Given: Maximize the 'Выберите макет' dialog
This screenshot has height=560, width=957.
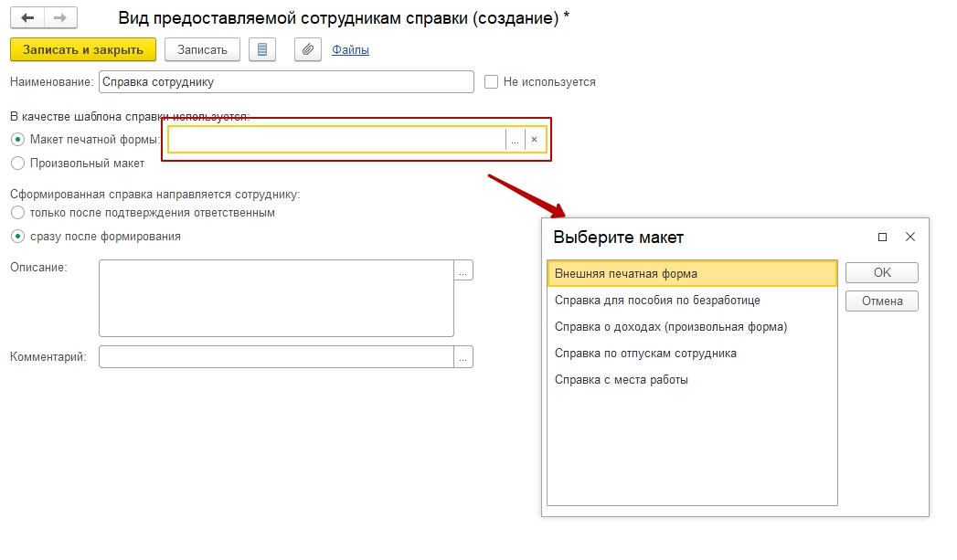Looking at the screenshot, I should point(882,237).
